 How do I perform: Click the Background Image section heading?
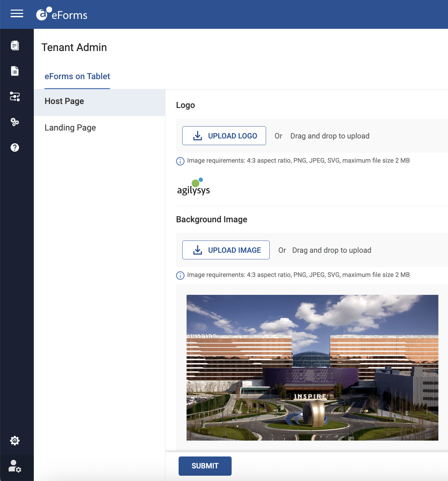[x=212, y=220]
